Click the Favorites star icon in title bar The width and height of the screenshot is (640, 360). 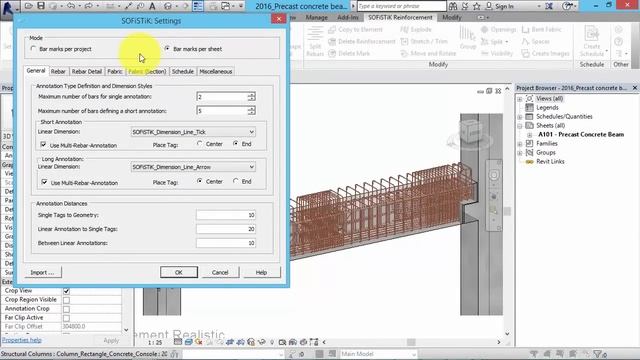[x=476, y=6]
